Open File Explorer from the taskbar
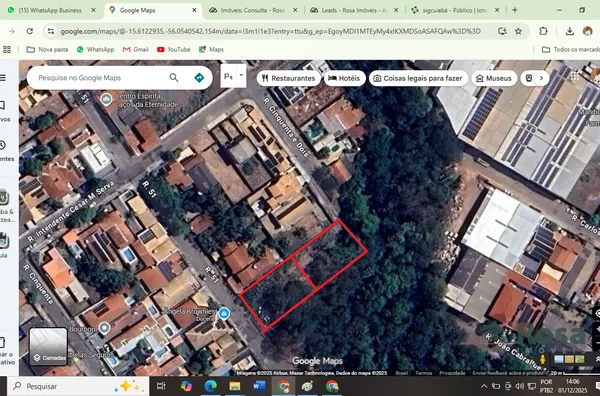Viewport: 600px width, 396px height. pyautogui.click(x=235, y=386)
